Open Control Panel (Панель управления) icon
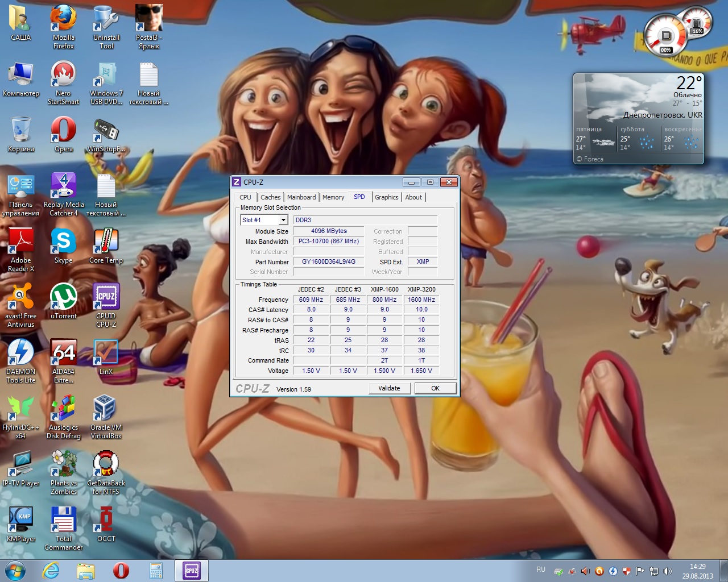The width and height of the screenshot is (728, 582). (21, 194)
